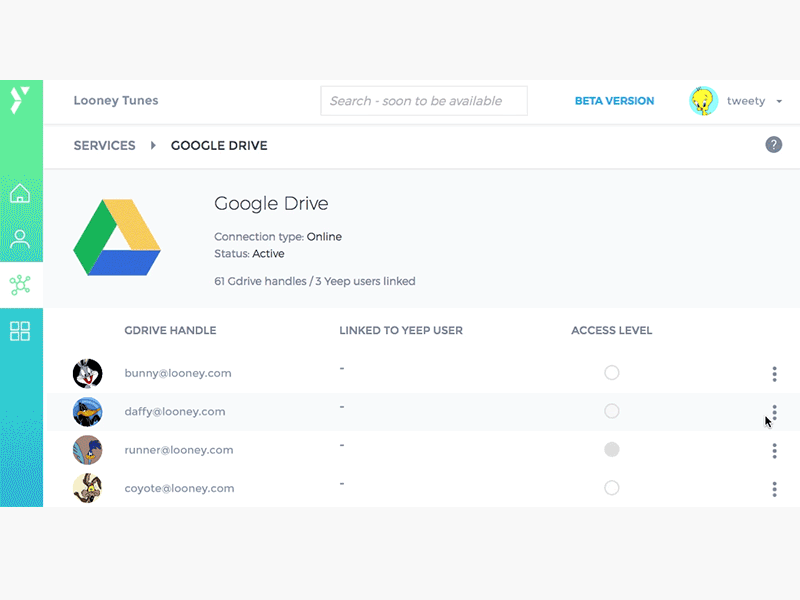Screen dimensions: 800x600
Task: Click Status: Active text
Action: tap(249, 254)
